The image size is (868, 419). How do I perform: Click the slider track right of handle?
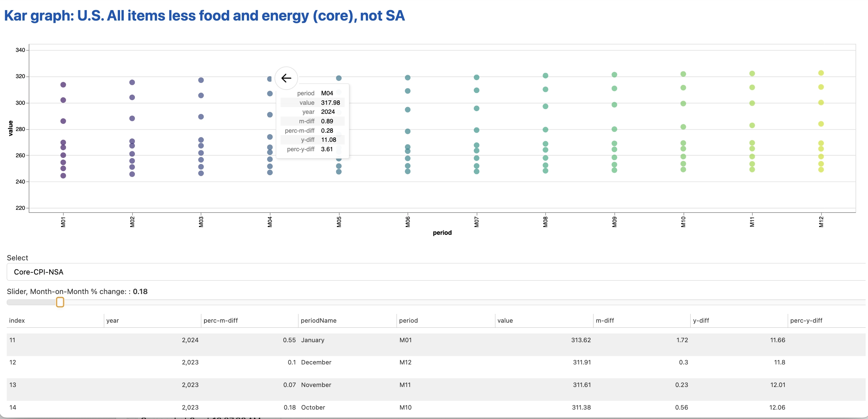(x=465, y=302)
